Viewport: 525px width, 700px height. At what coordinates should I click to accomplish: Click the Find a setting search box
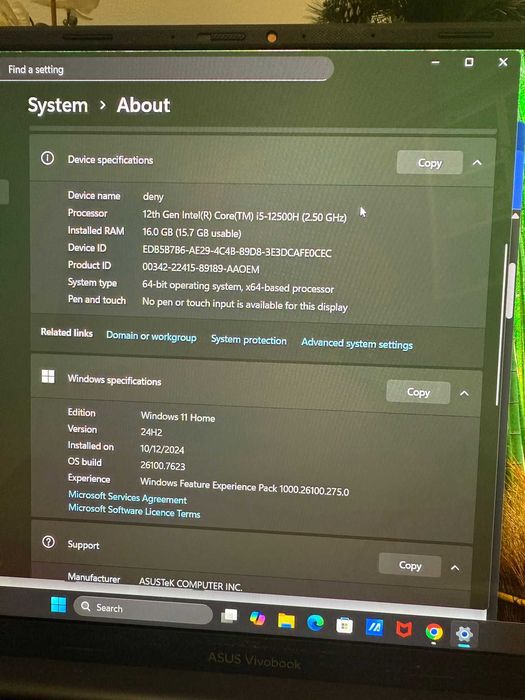click(166, 69)
